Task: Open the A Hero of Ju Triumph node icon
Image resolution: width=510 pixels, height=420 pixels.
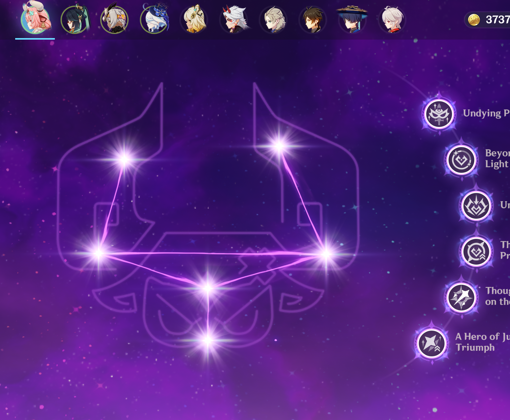Action: tap(431, 343)
